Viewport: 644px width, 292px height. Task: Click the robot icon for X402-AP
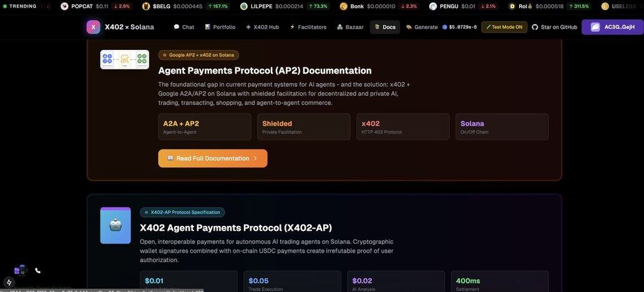pyautogui.click(x=115, y=225)
